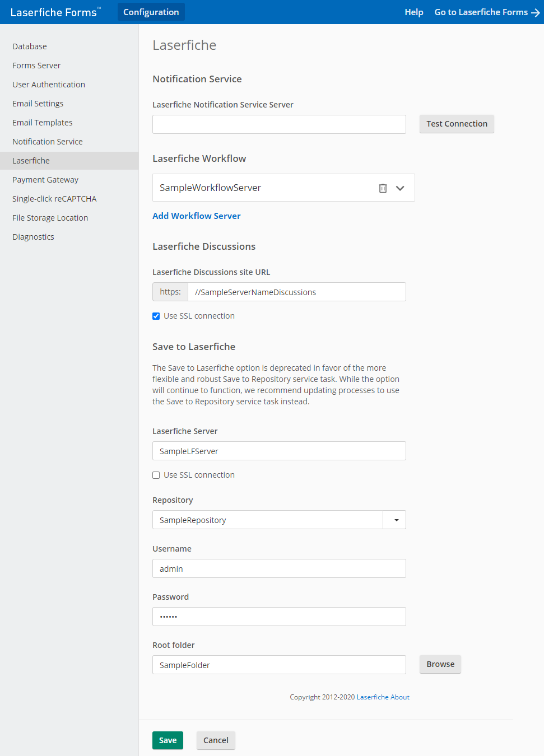The height and width of the screenshot is (756, 544).
Task: Select the Laserfiche sidebar item
Action: click(69, 161)
